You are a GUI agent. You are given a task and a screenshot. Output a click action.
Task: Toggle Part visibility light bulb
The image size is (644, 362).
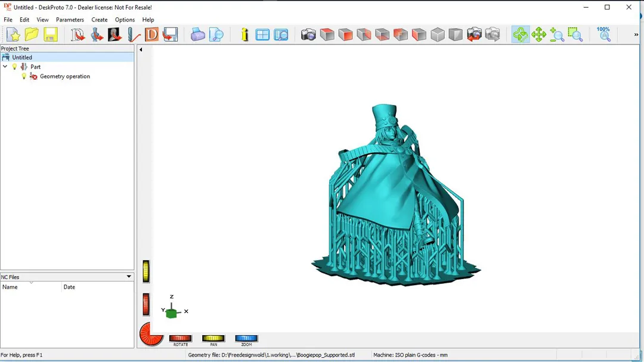pos(14,67)
